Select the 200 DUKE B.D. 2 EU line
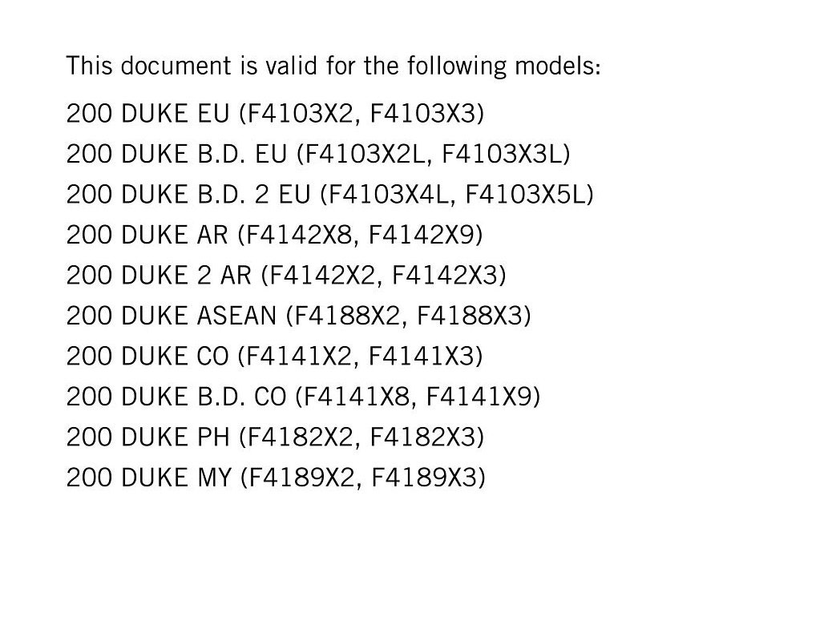 pyautogui.click(x=330, y=194)
